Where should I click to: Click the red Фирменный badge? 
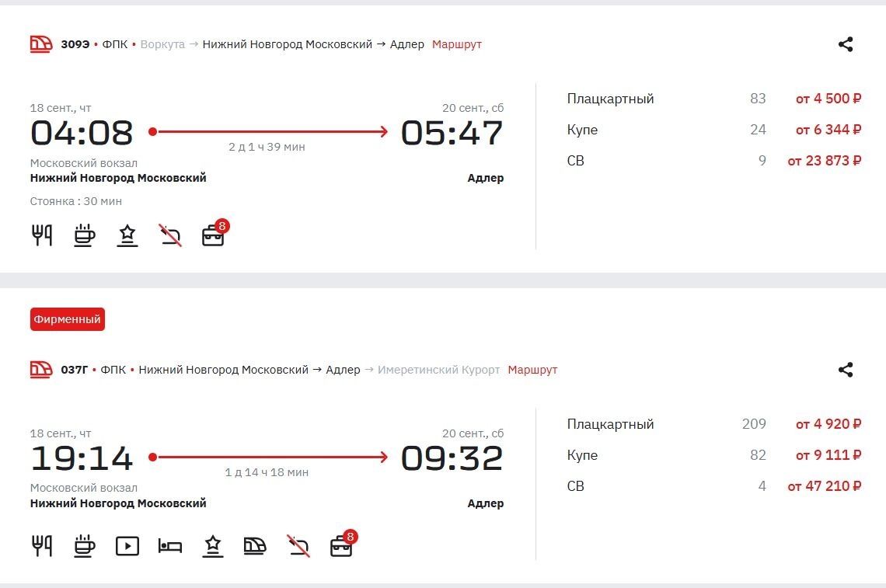pos(67,319)
